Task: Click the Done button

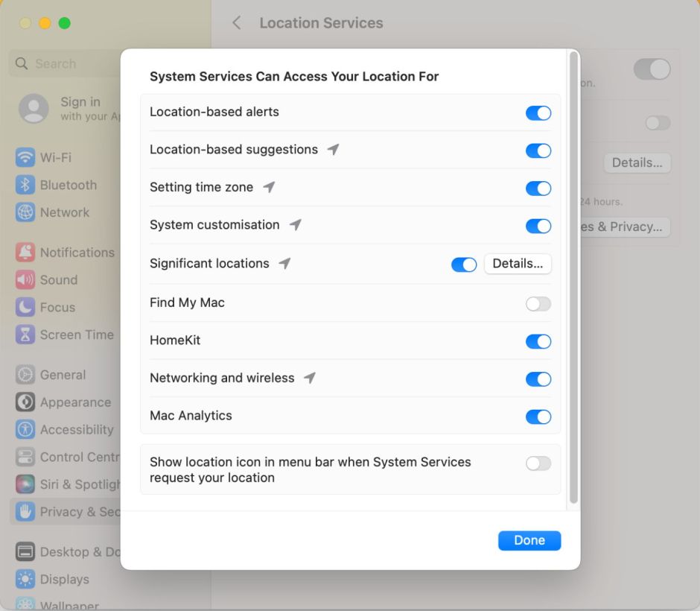Action: (529, 541)
